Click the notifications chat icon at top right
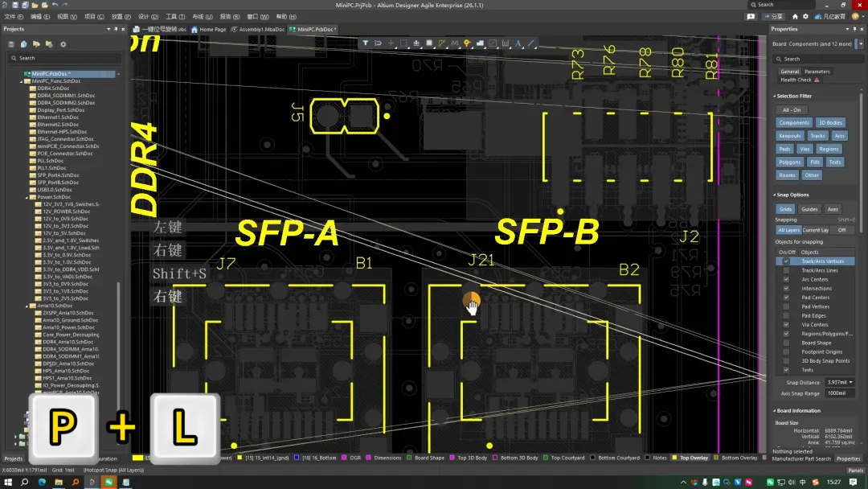The height and width of the screenshot is (489, 868). click(751, 17)
